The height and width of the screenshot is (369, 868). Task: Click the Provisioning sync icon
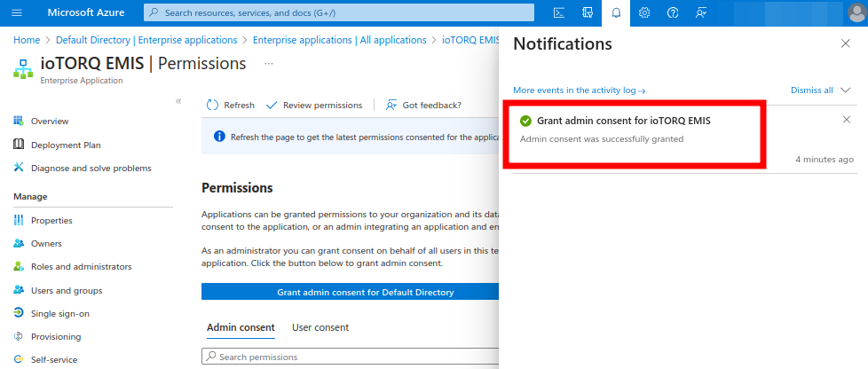(x=19, y=336)
